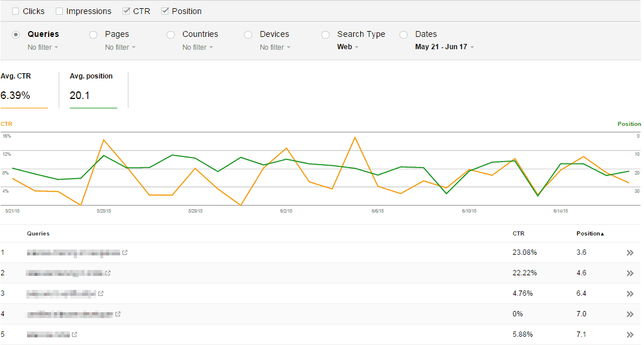
Task: Open the Dates range dropdown May 21 - Jun 17
Action: click(444, 47)
